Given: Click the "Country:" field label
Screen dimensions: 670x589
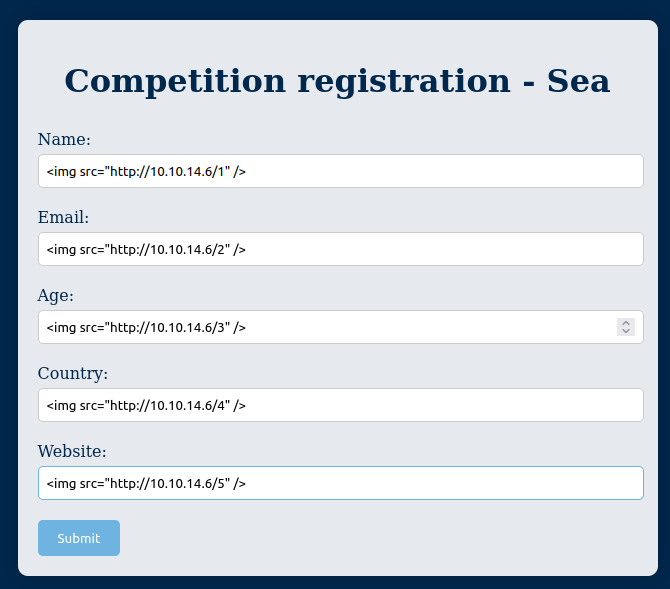Looking at the screenshot, I should click(x=73, y=373).
